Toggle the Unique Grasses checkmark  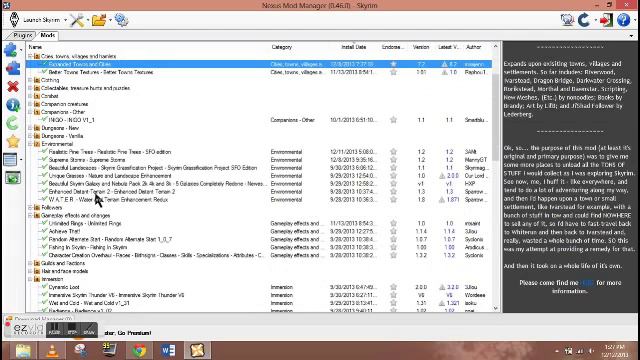click(44, 176)
